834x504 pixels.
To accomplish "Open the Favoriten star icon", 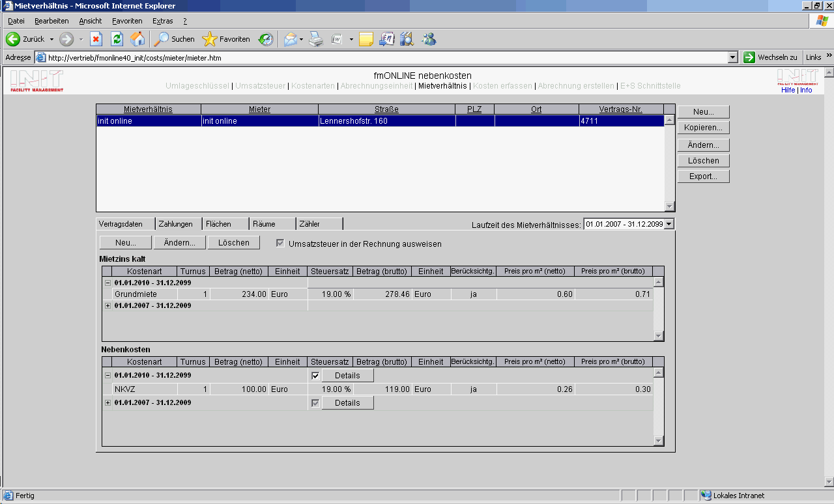I will click(x=209, y=39).
